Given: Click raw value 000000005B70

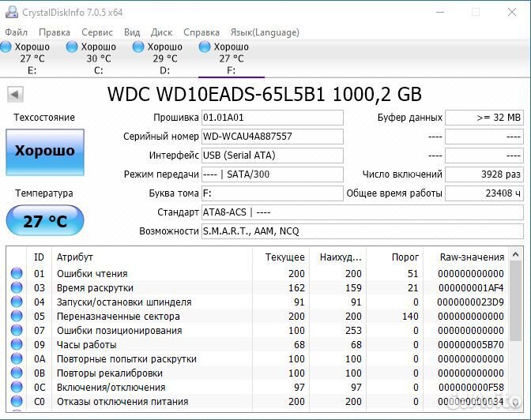Looking at the screenshot, I should (x=471, y=345).
